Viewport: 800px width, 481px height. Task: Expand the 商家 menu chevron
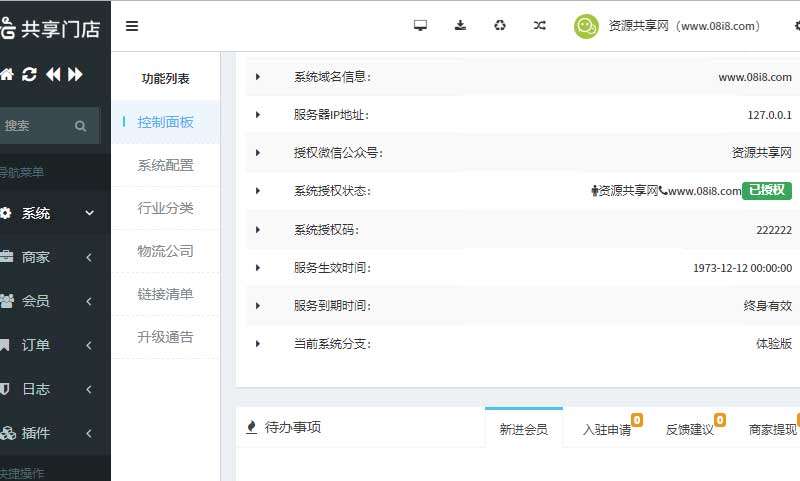coord(89,257)
